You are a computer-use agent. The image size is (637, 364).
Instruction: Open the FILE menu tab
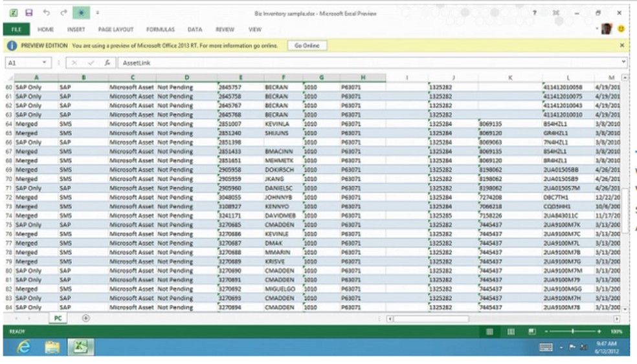[16, 29]
